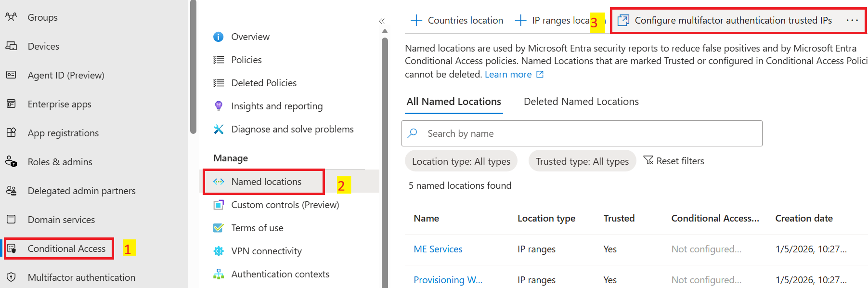Open the Trusted type filter
The height and width of the screenshot is (288, 868).
point(582,161)
